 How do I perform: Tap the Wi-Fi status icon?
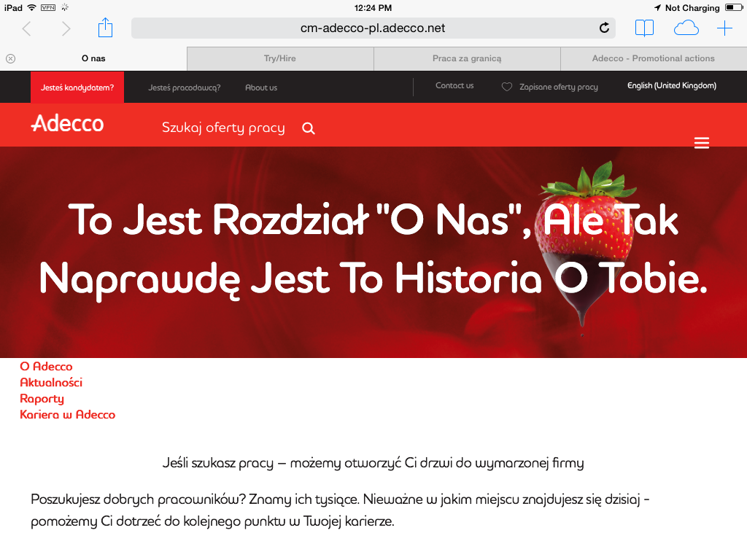click(31, 7)
